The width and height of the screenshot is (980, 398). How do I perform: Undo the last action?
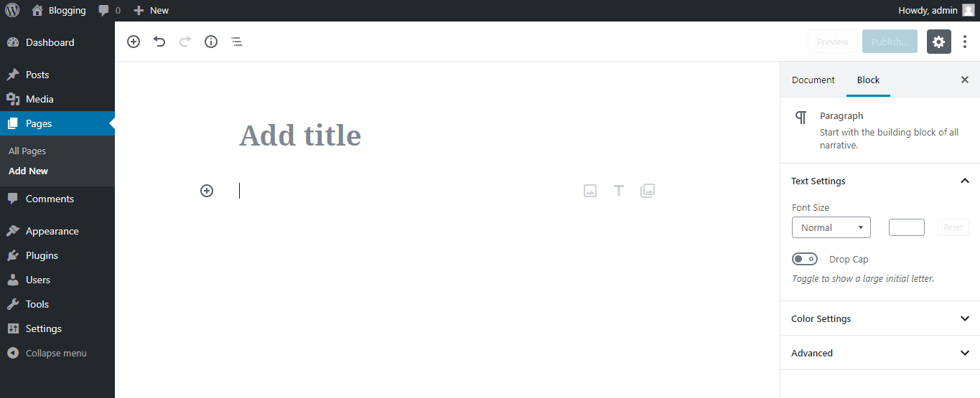(159, 42)
